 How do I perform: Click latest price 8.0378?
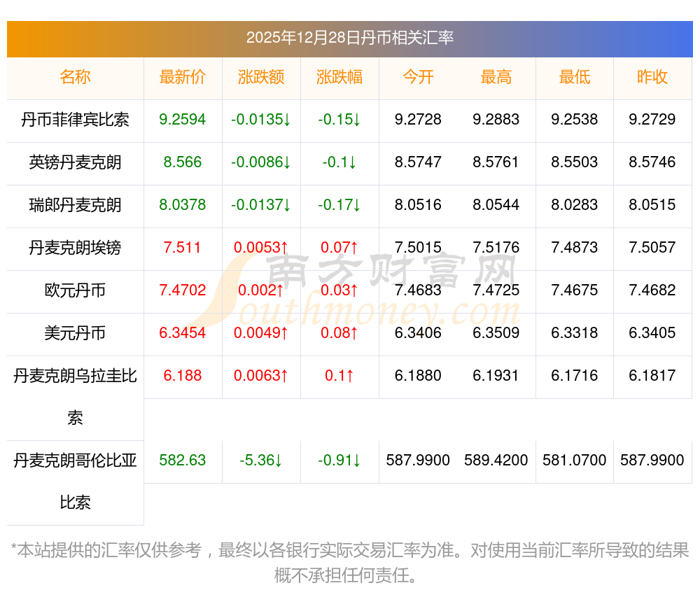coord(183,205)
